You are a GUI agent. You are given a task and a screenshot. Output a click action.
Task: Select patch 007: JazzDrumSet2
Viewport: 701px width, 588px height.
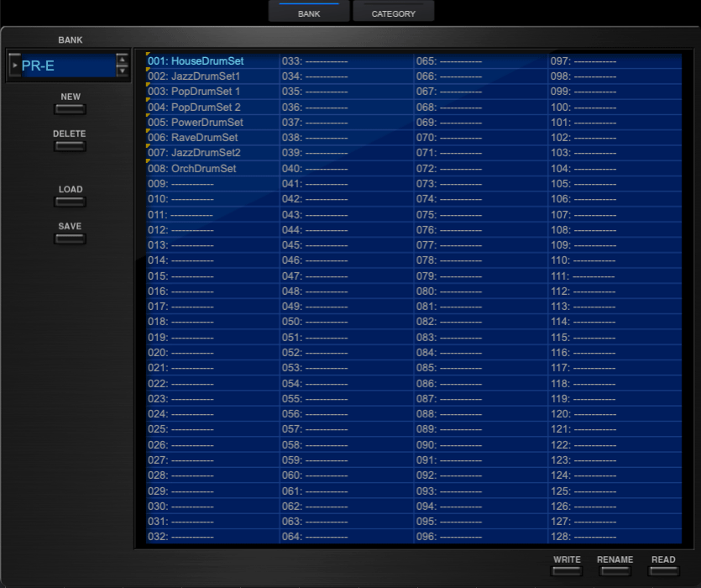(212, 153)
